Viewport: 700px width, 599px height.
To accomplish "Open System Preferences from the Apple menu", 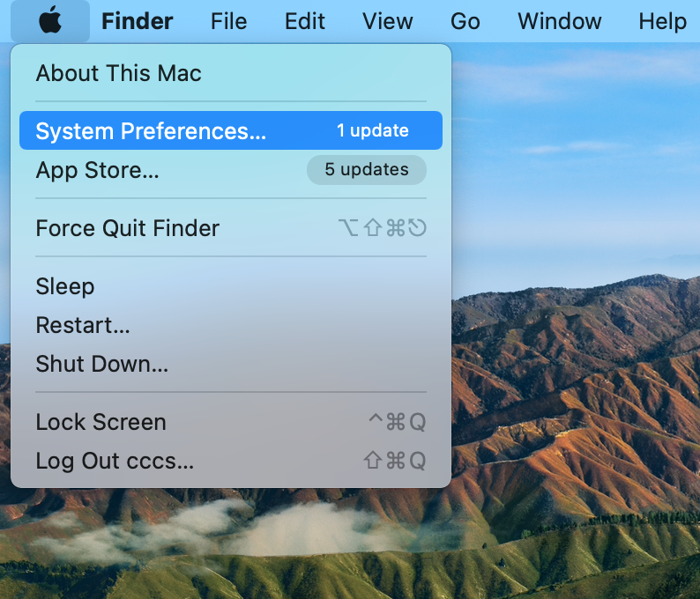I will (x=150, y=131).
